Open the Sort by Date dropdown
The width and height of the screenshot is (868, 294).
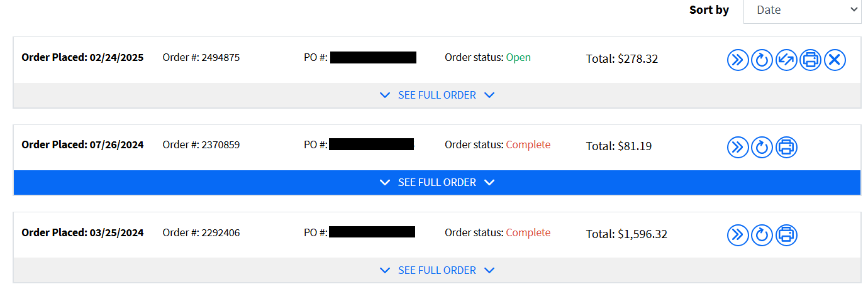802,10
